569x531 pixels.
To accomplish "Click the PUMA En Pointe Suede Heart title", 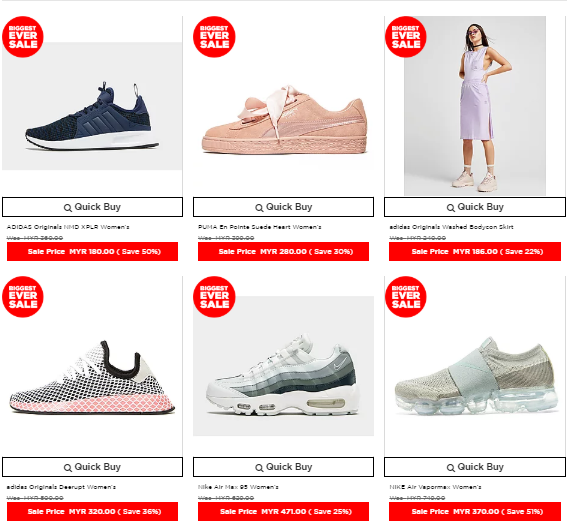I will [259, 227].
